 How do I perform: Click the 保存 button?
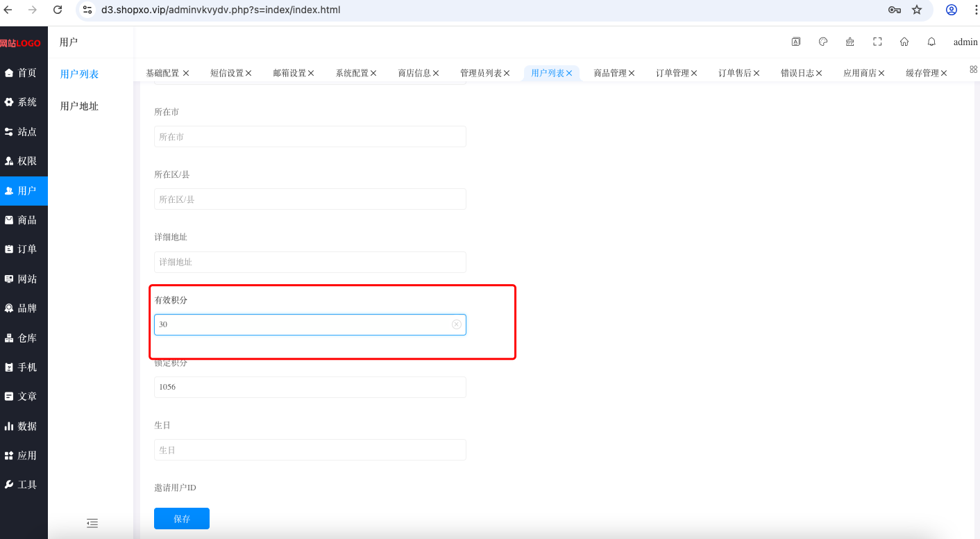coord(182,519)
